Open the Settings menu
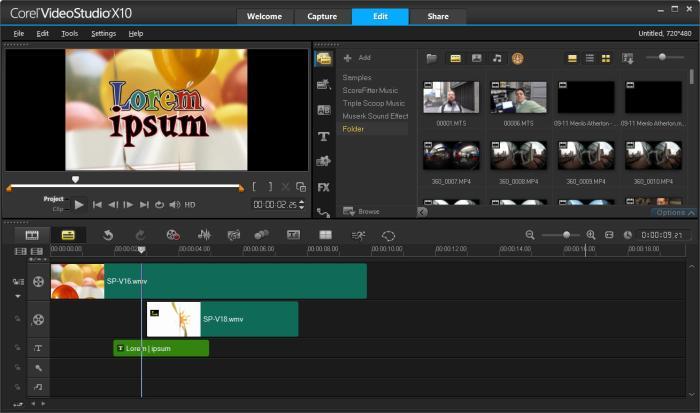Image resolution: width=700 pixels, height=413 pixels. point(103,33)
